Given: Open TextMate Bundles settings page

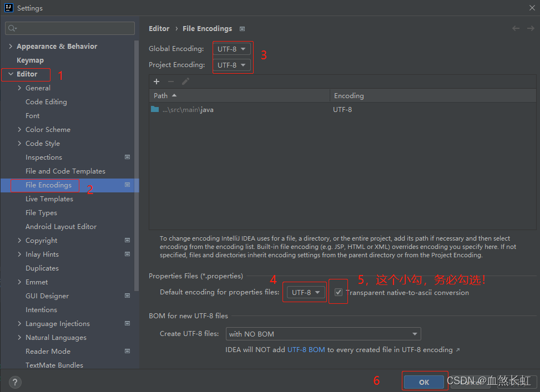Looking at the screenshot, I should tap(54, 365).
